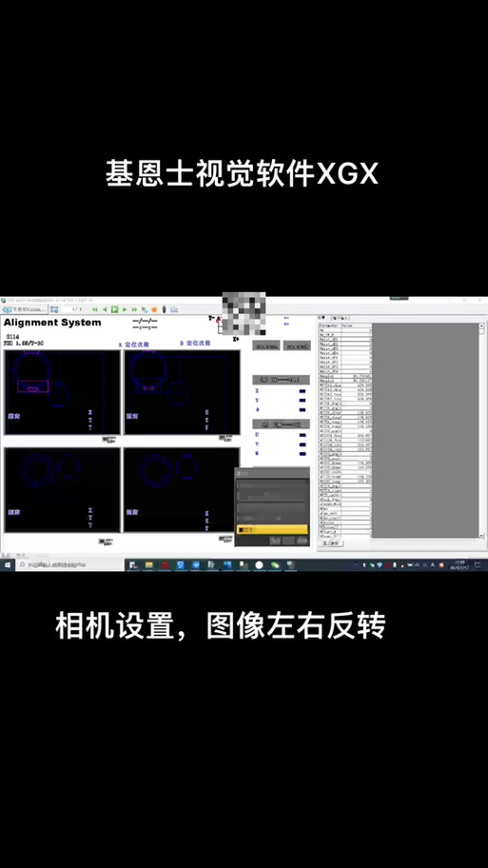
Task: Click the Value column header
Action: click(356, 326)
